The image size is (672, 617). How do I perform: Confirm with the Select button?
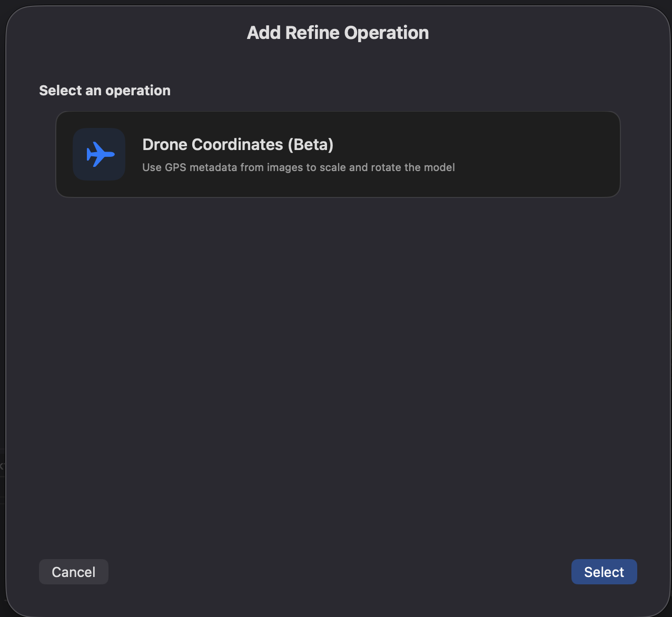click(x=604, y=572)
